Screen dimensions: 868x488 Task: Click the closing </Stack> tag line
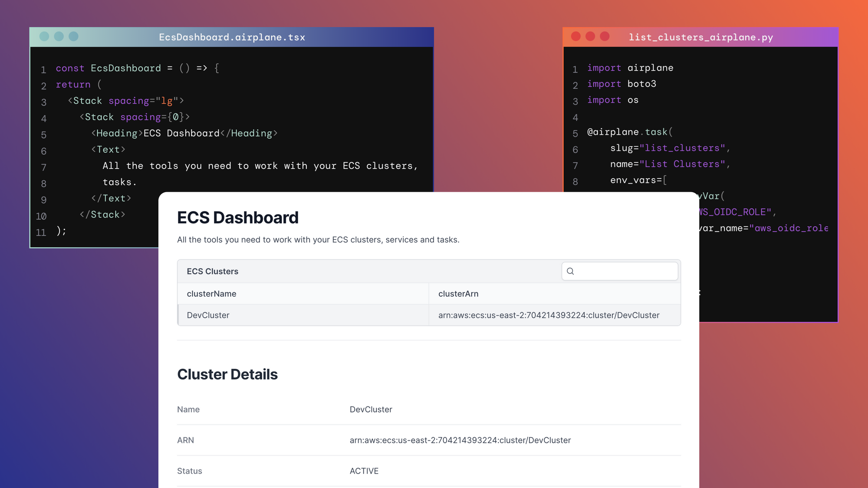coord(102,215)
